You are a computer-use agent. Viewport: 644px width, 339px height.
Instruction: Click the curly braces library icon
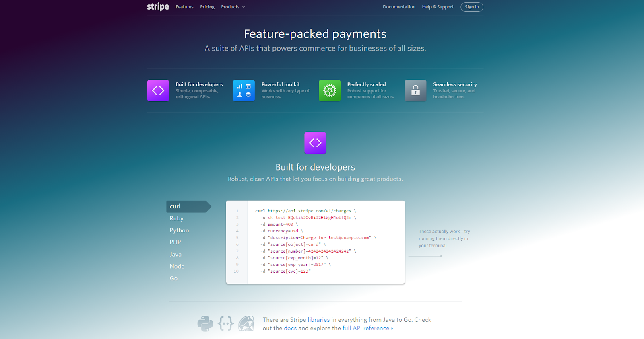point(226,323)
